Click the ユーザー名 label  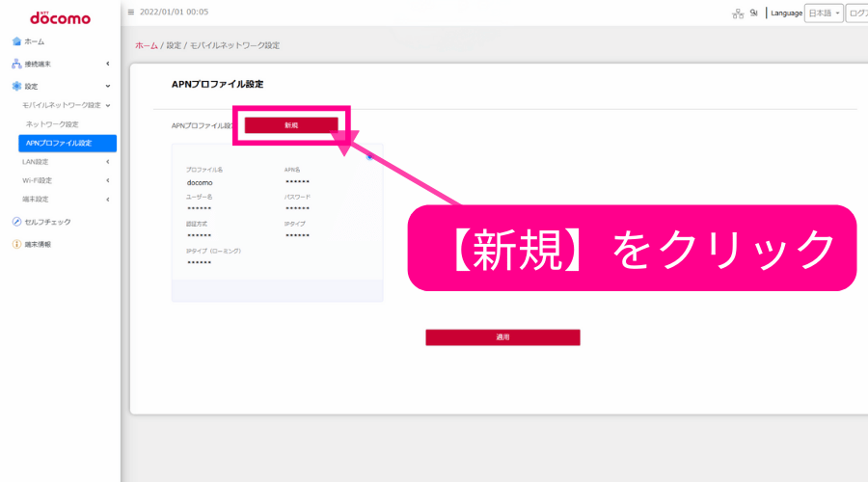pyautogui.click(x=200, y=197)
